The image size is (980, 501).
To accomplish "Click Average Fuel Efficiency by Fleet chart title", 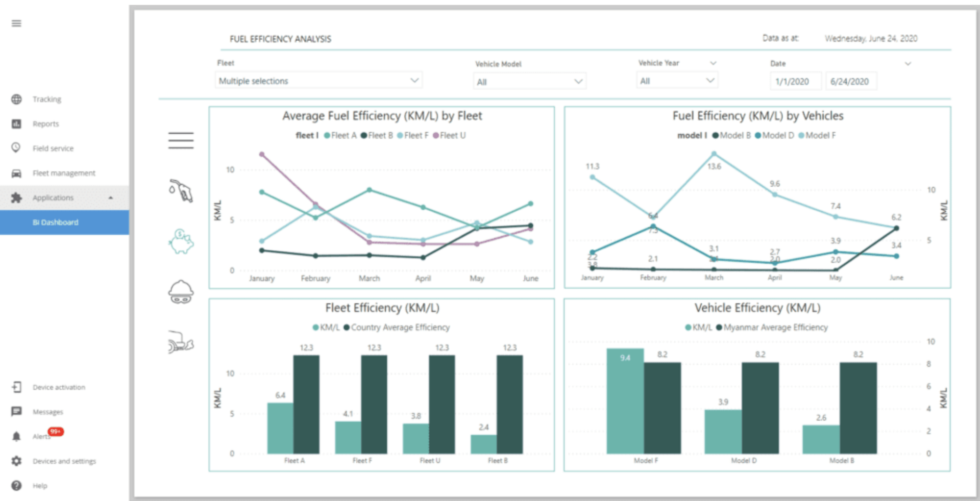I will coord(382,116).
